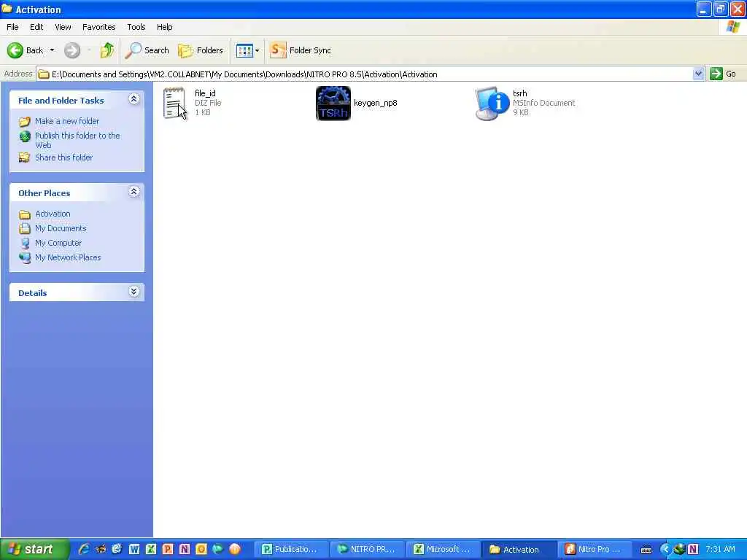Launch Outlook from Quick Launch

coord(201,549)
